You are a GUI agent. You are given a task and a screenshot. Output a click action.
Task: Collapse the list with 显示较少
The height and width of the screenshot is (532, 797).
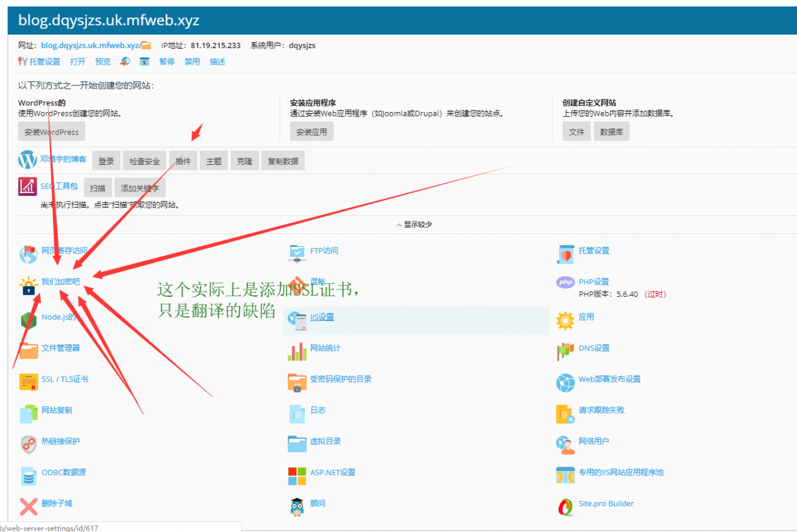point(414,225)
